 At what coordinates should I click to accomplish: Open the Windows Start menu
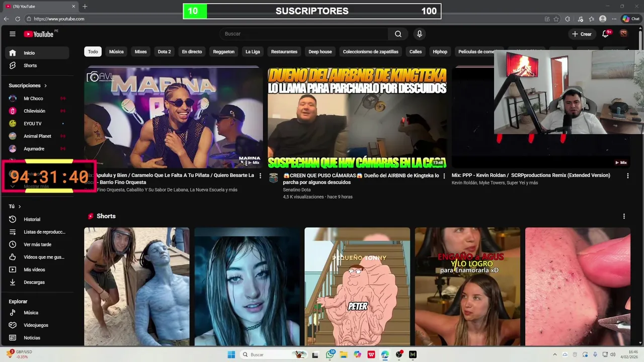tap(231, 354)
